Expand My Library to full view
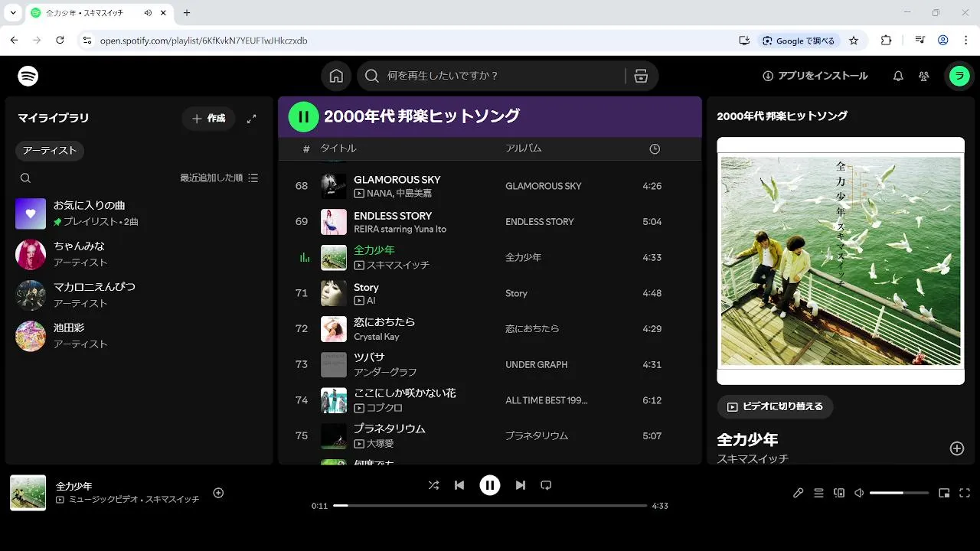980x551 pixels. click(x=251, y=119)
